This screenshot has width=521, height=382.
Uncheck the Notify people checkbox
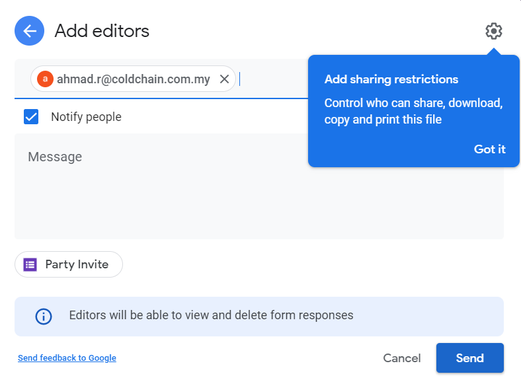pyautogui.click(x=31, y=117)
